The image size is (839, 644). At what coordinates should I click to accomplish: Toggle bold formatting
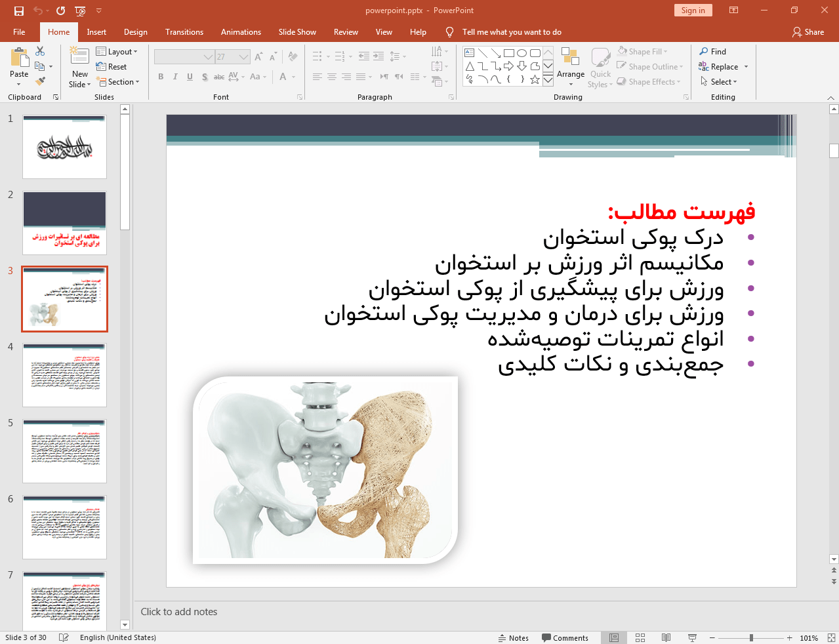click(x=160, y=77)
